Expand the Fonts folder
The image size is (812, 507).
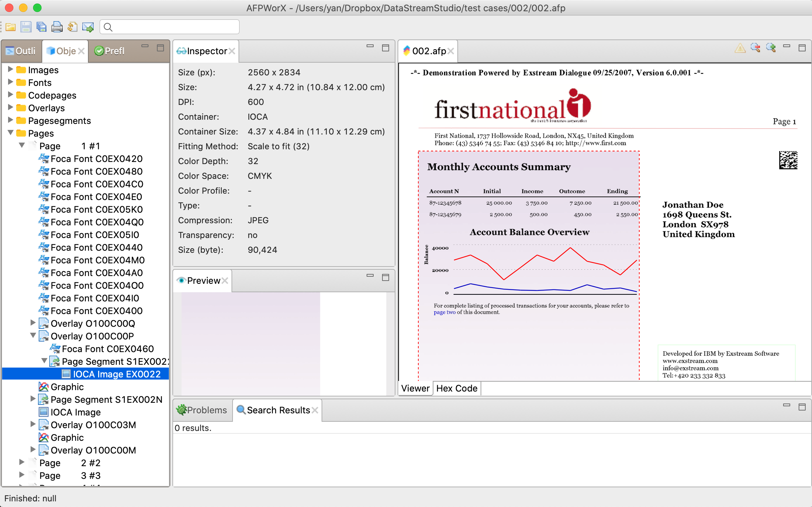[10, 82]
